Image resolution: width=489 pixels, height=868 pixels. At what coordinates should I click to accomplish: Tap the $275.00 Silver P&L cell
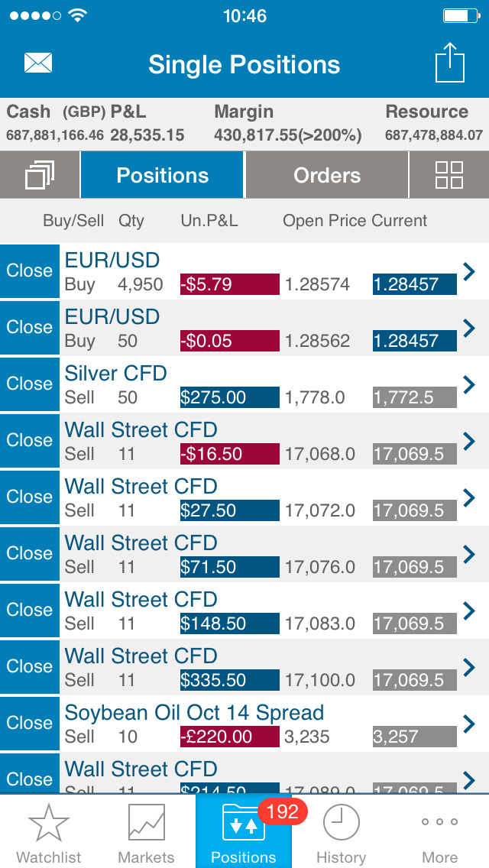click(229, 397)
